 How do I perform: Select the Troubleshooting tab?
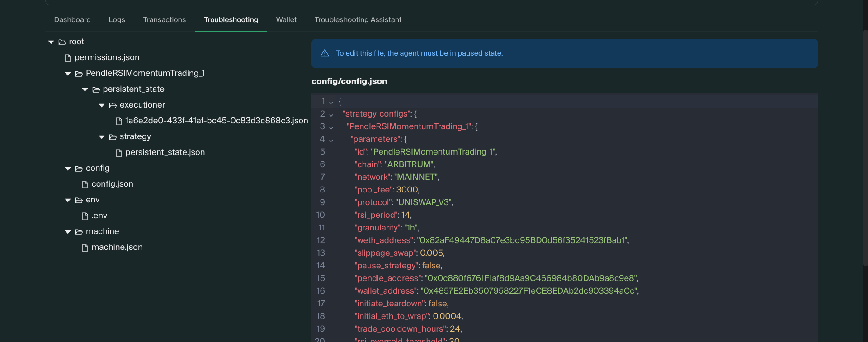tap(231, 20)
